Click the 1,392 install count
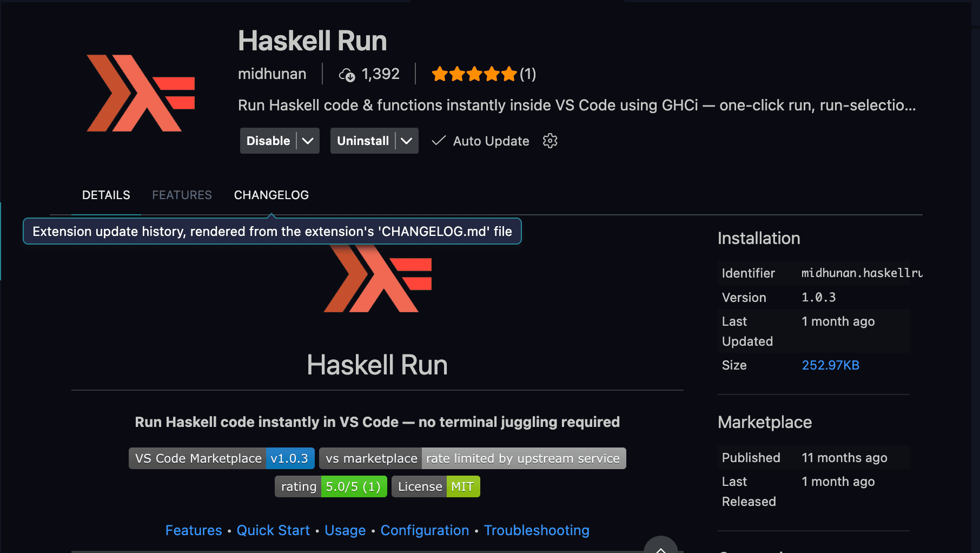 [x=381, y=74]
